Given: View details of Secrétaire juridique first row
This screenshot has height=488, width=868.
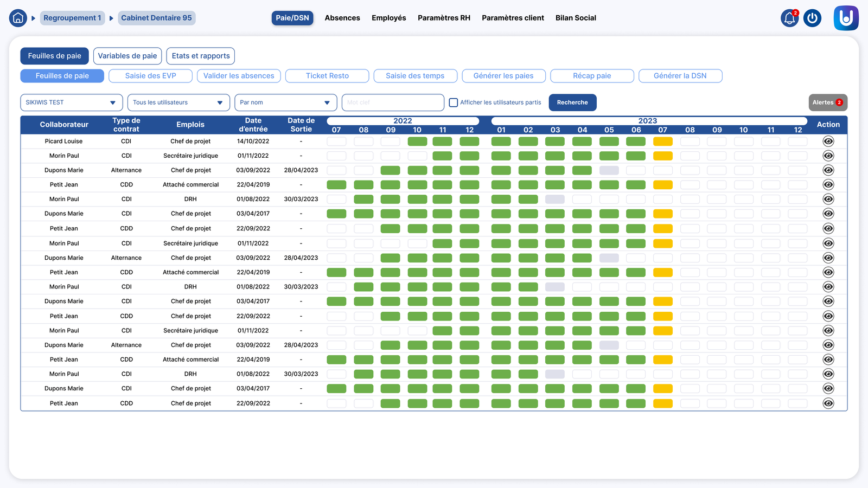Looking at the screenshot, I should (828, 156).
